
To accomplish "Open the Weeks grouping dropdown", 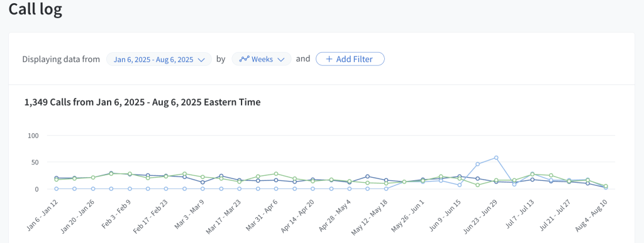I will tap(262, 59).
